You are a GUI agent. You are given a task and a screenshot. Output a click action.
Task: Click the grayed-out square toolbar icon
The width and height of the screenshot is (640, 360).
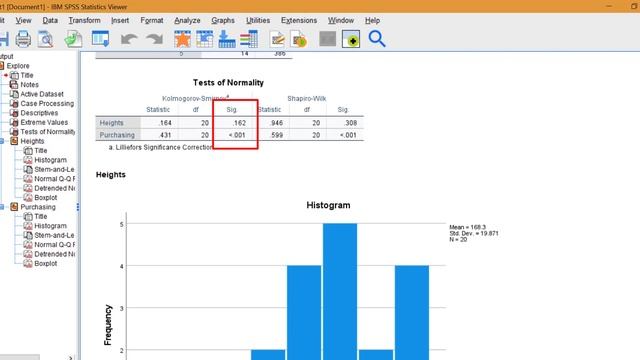coord(327,39)
